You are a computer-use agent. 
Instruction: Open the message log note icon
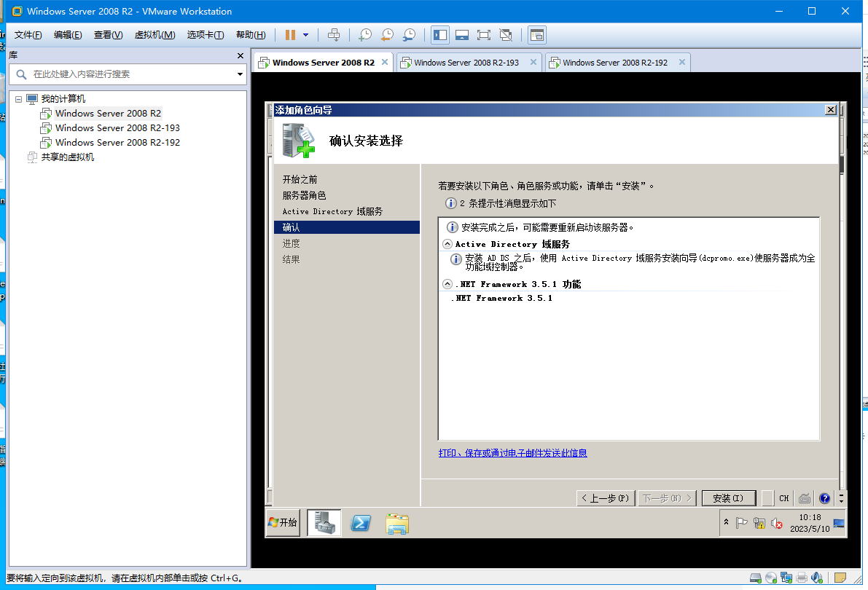pos(840,578)
